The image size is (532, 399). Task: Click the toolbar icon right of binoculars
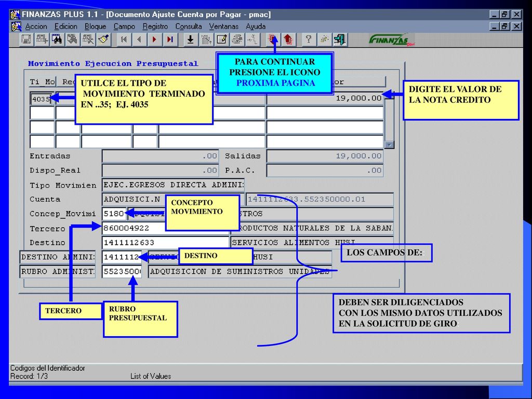click(72, 39)
